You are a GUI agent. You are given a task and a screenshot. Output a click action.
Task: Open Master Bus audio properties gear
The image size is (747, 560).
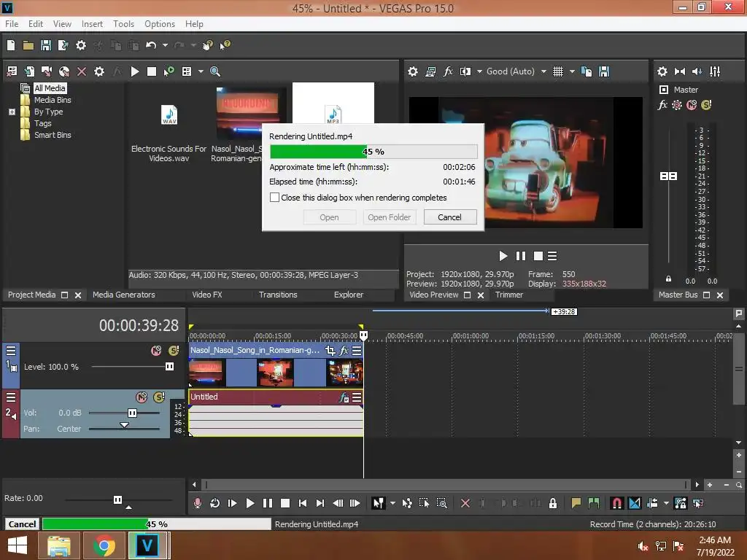662,71
